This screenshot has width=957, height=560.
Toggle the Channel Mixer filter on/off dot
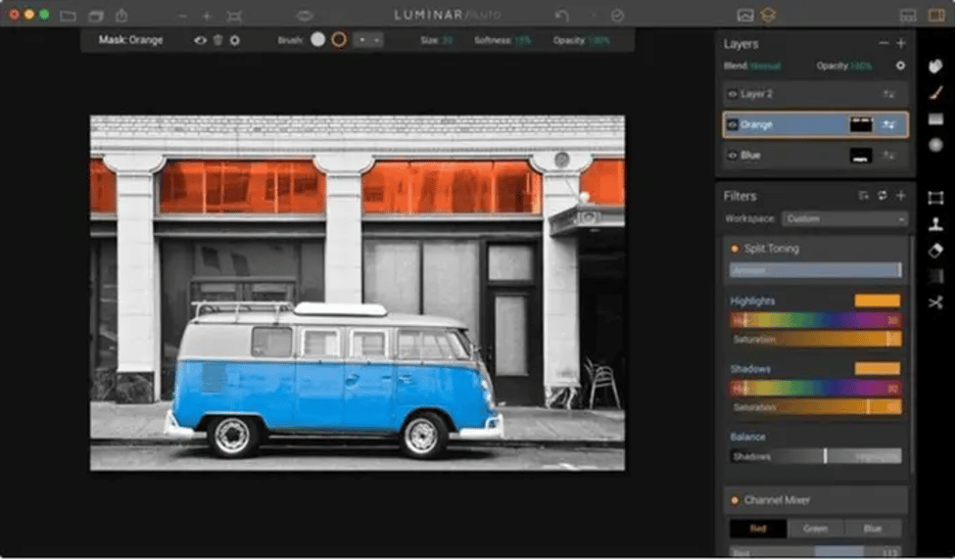pos(735,500)
